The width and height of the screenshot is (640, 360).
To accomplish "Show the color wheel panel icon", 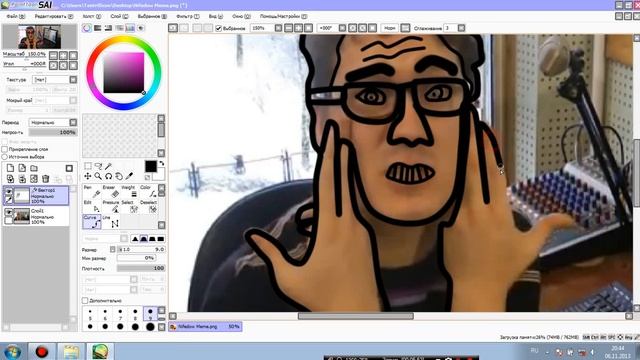I will 87,28.
